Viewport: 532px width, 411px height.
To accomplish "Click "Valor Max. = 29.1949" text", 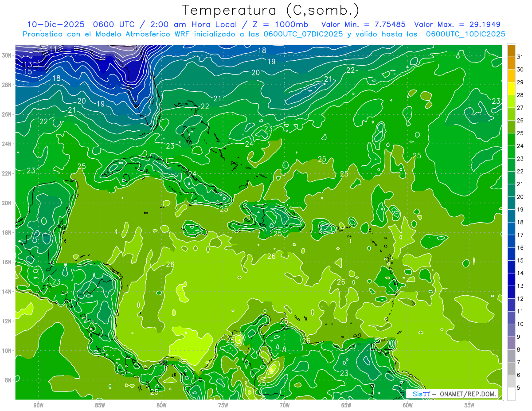I will (x=457, y=24).
